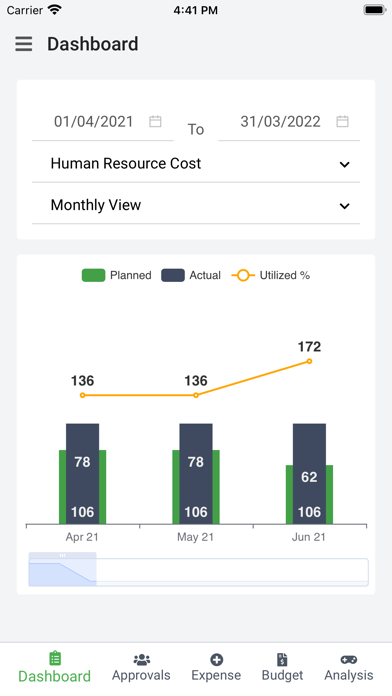Select the May 21 utilized point
This screenshot has width=392, height=696.
(196, 395)
